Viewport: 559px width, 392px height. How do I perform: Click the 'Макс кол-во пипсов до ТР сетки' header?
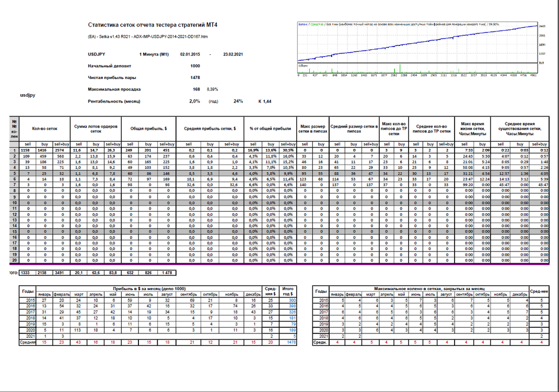coord(393,129)
